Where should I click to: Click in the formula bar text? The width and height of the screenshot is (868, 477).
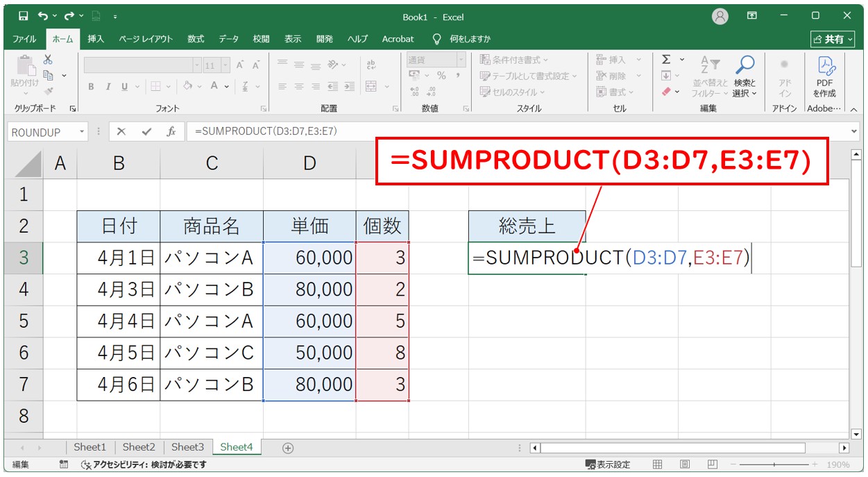(266, 131)
